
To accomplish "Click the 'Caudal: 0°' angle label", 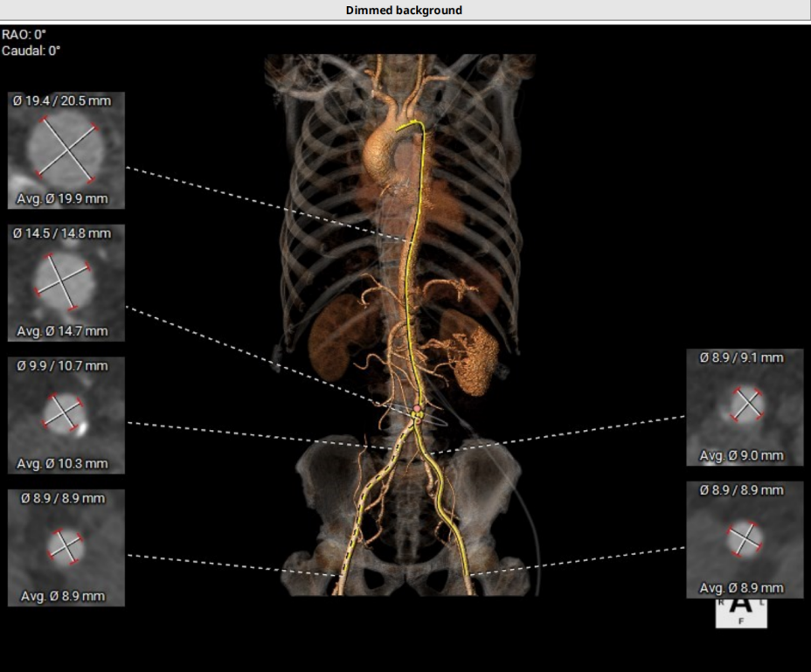I will coord(31,51).
